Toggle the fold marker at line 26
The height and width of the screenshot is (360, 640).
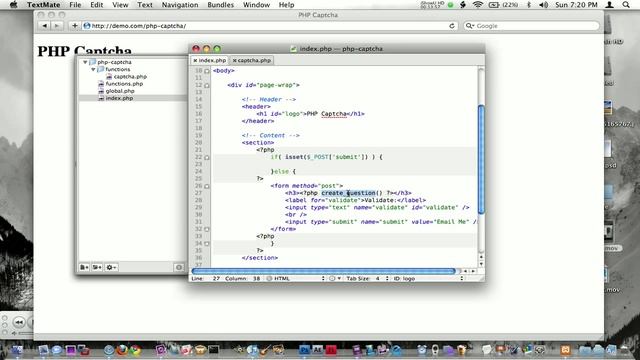coord(207,186)
